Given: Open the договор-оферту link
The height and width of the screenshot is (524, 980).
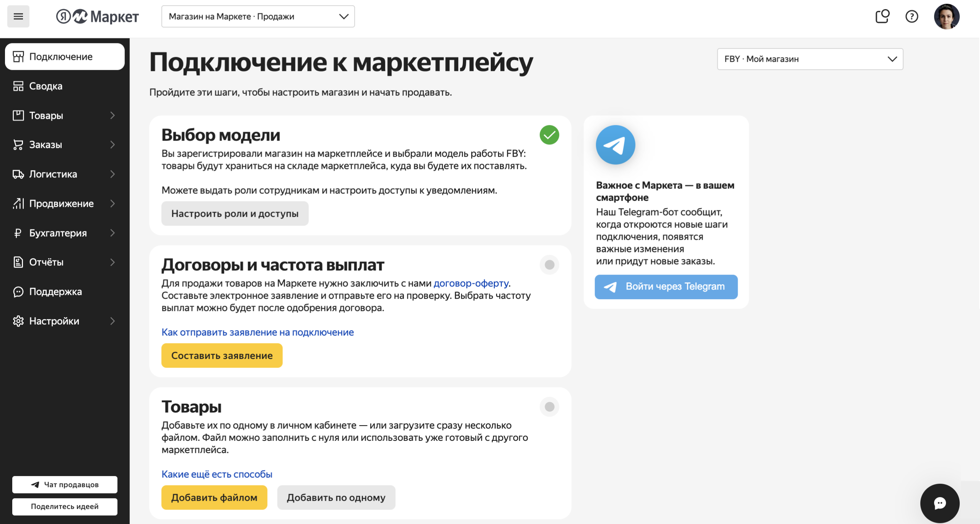Looking at the screenshot, I should 471,283.
